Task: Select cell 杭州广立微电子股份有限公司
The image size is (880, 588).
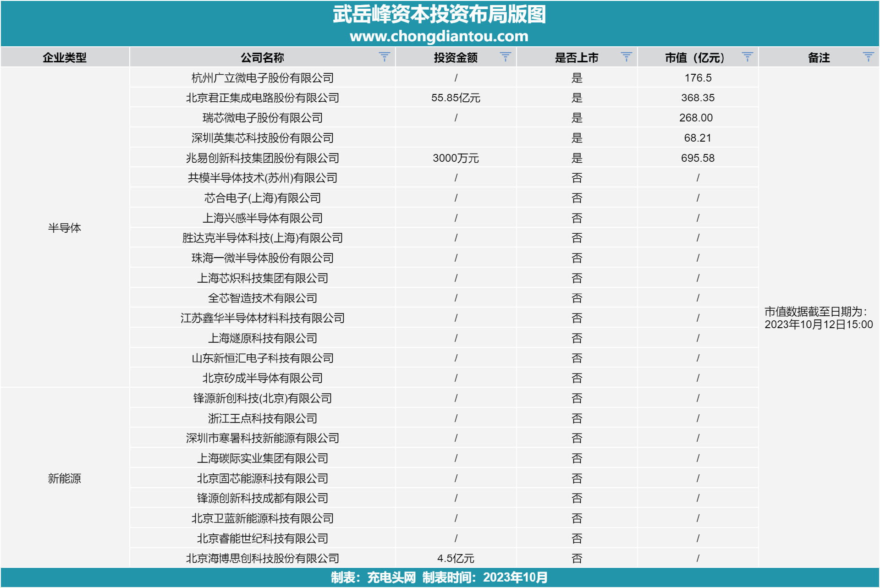Action: coord(262,78)
